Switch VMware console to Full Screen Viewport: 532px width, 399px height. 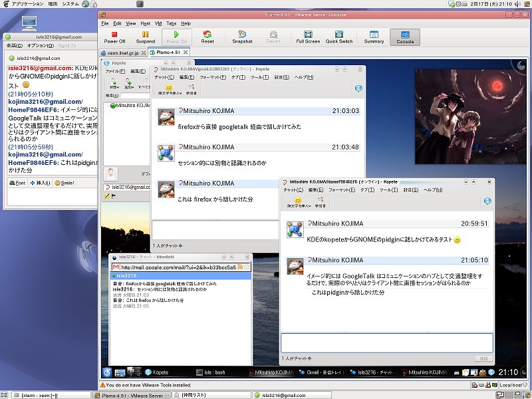[308, 37]
